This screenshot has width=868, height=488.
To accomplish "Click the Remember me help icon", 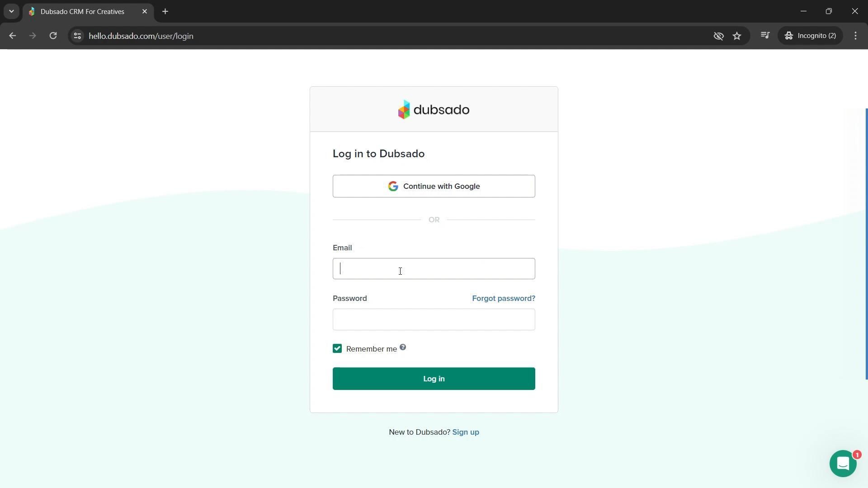I will click(x=403, y=347).
